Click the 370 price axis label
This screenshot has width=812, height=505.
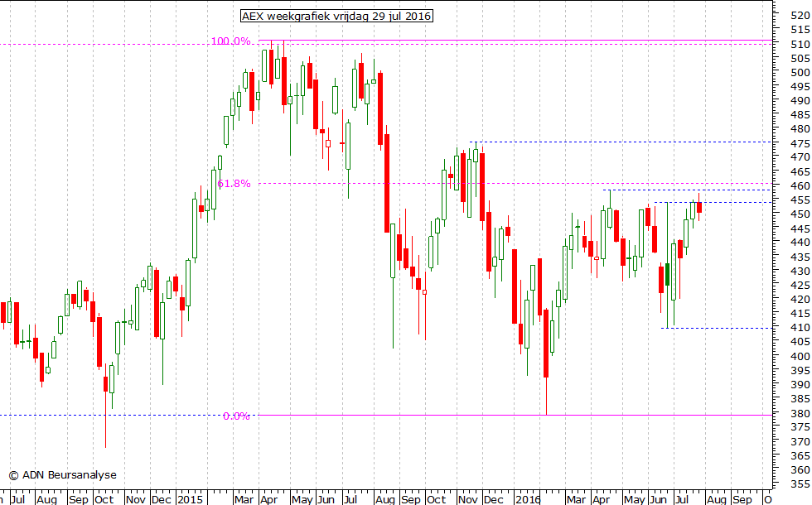pyautogui.click(x=800, y=441)
